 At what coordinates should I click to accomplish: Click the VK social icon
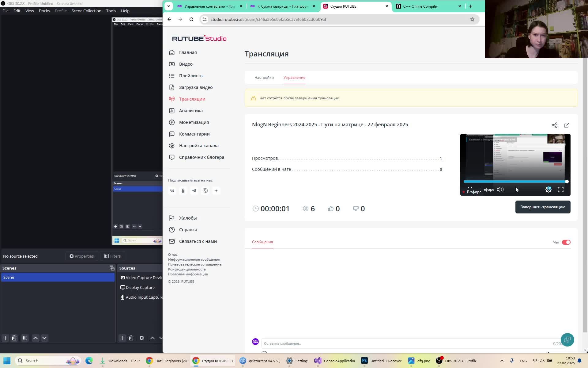tap(172, 191)
